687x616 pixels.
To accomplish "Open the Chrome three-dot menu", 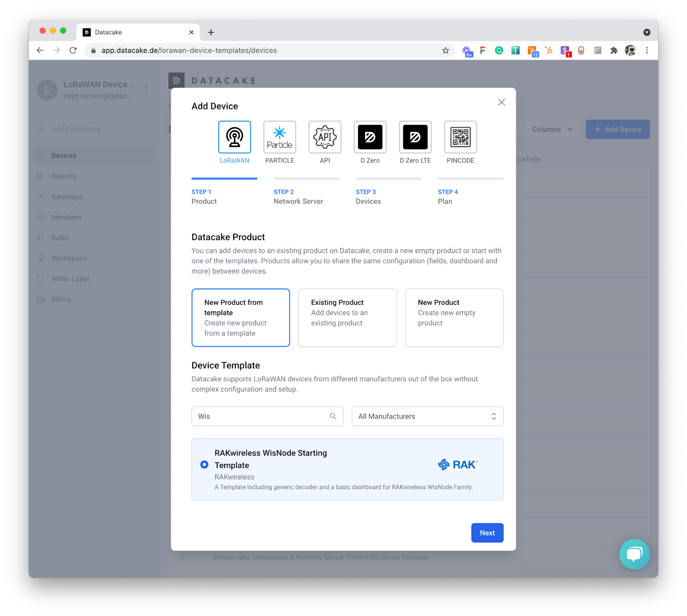I will tap(647, 51).
